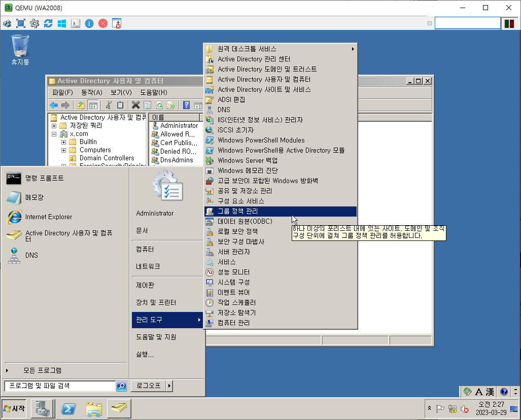521x420 pixels.
Task: Click 서비스 gear icon in menu
Action: point(210,262)
